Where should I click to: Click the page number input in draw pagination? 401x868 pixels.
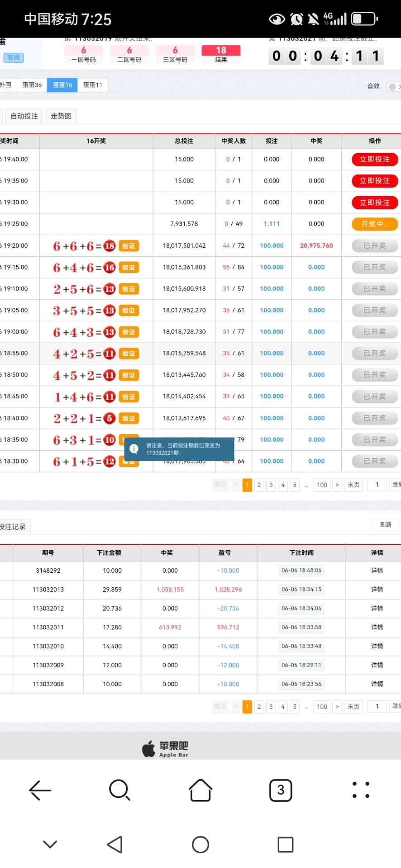(x=377, y=485)
